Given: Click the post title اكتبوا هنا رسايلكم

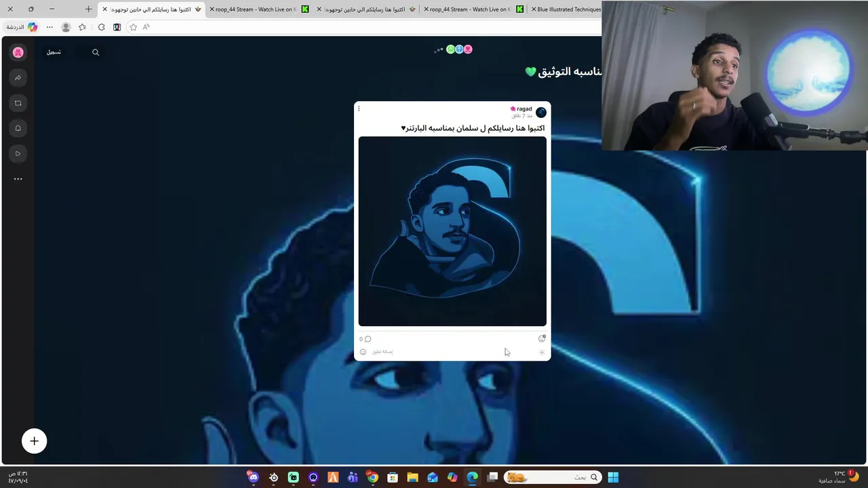Looking at the screenshot, I should pos(473,128).
